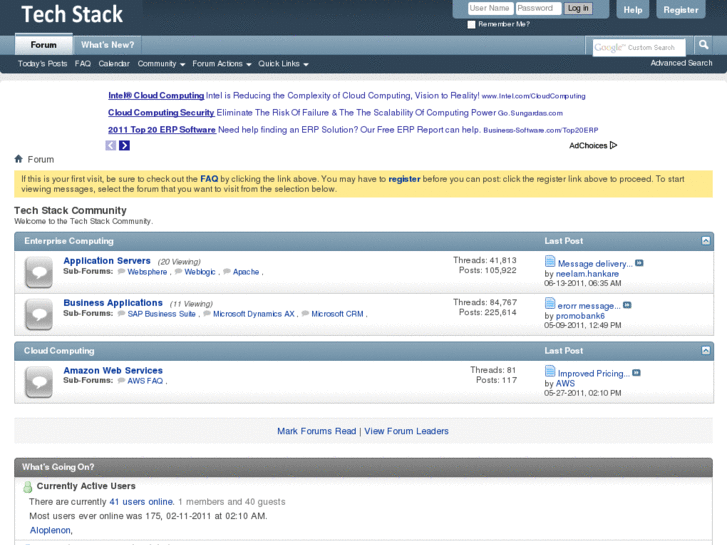The image size is (727, 545).
Task: Click the Business Applications forum status icon
Action: point(39,314)
